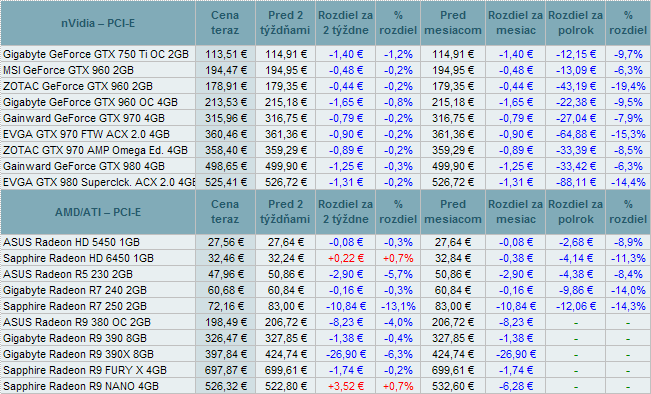Click ASUS Radeon HD 5450 1GB name

[x=71, y=242]
